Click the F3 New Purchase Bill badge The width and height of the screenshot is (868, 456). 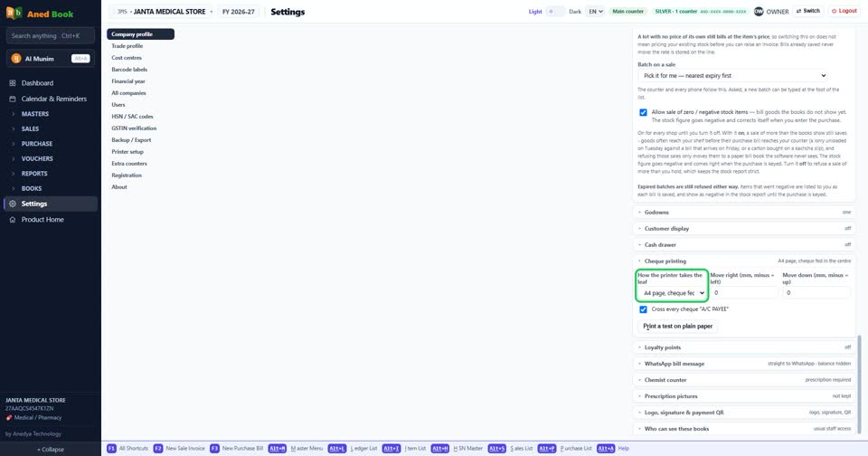click(214, 448)
